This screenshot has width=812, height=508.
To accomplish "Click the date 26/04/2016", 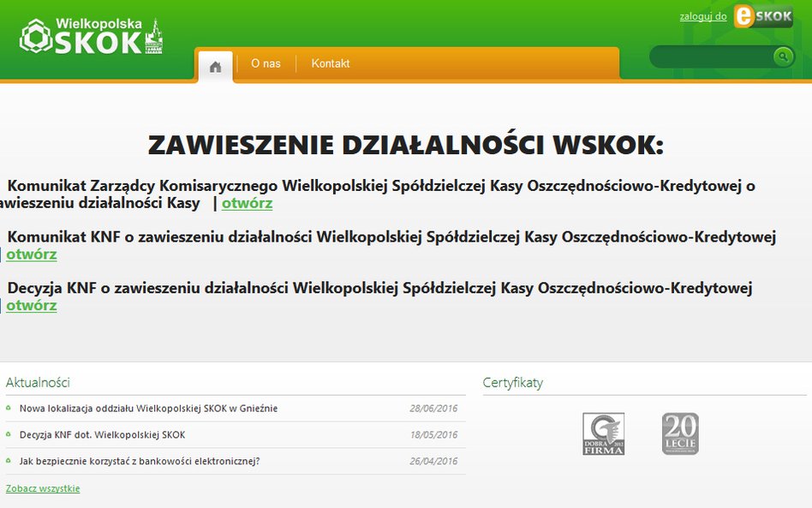I will tap(433, 461).
